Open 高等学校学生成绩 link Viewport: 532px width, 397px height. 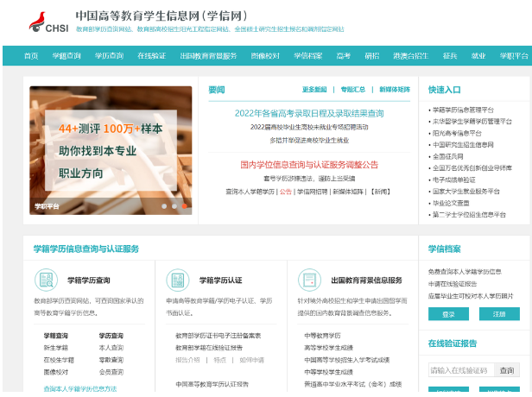pos(328,348)
